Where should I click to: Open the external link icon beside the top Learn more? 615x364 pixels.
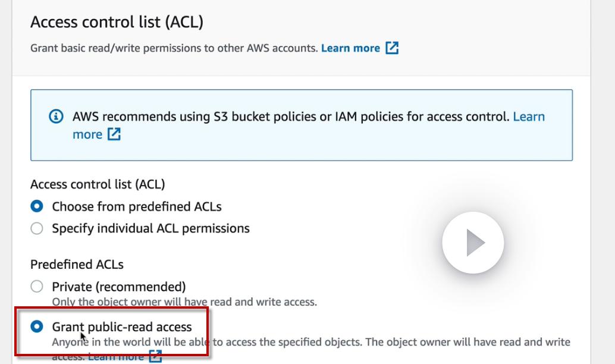click(x=392, y=48)
